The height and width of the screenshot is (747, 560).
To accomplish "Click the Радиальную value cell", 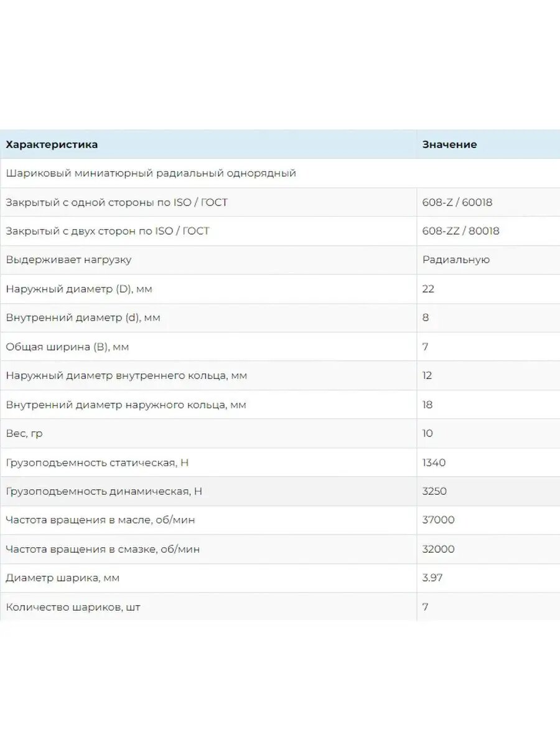I will [x=488, y=260].
